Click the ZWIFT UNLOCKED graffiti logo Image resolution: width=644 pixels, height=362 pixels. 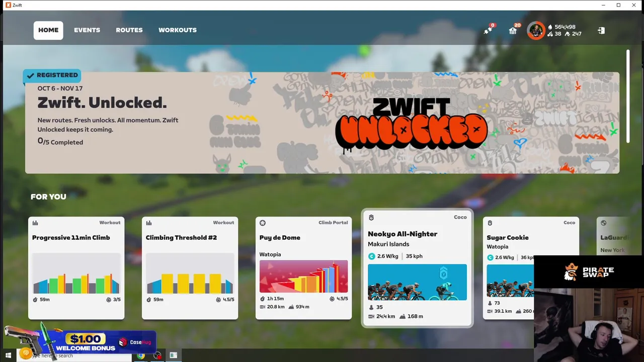click(412, 125)
